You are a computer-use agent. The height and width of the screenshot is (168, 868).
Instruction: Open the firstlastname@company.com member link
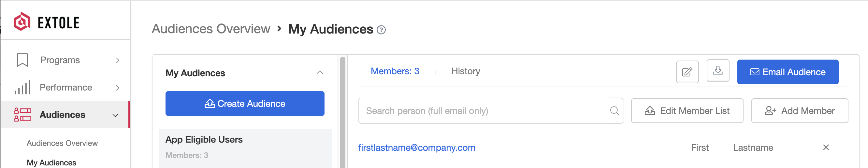point(417,147)
